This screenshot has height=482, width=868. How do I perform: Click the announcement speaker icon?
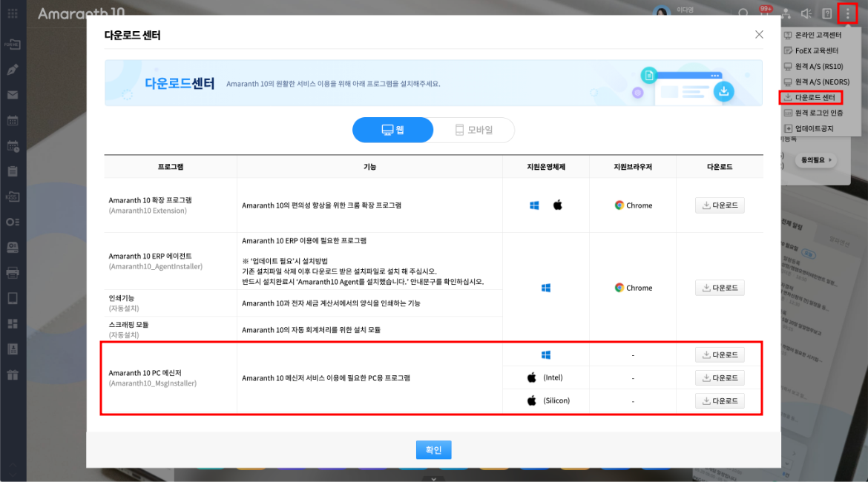(806, 13)
